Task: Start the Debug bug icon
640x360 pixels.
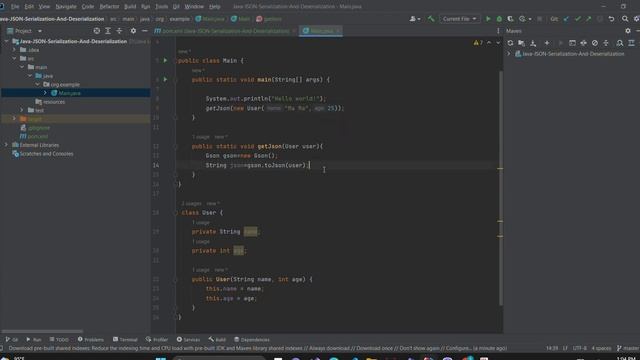Action: point(499,19)
